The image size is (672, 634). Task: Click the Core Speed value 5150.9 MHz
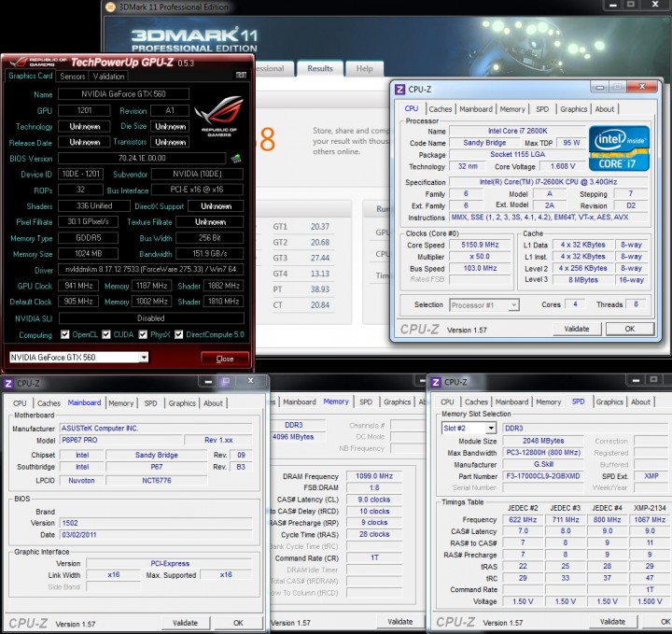480,245
